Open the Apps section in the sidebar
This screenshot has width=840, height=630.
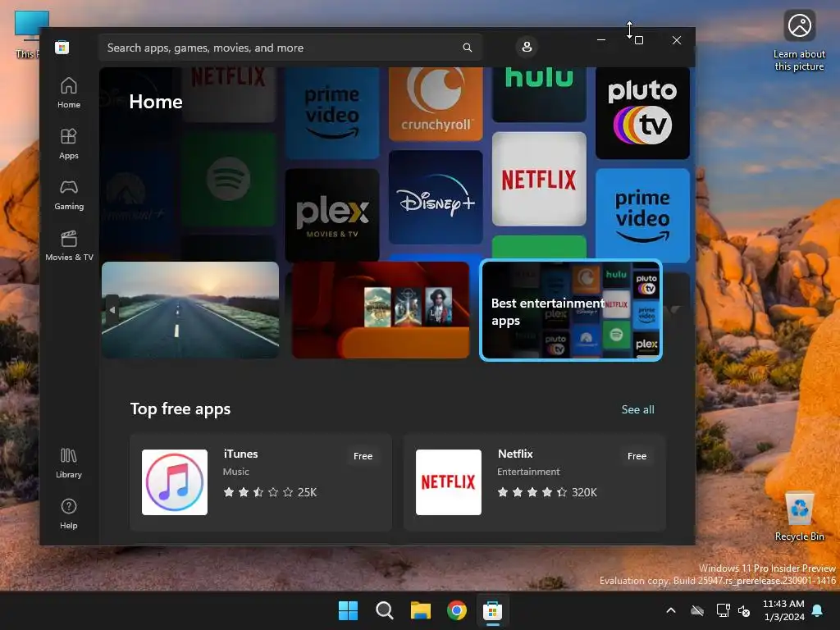pos(69,144)
